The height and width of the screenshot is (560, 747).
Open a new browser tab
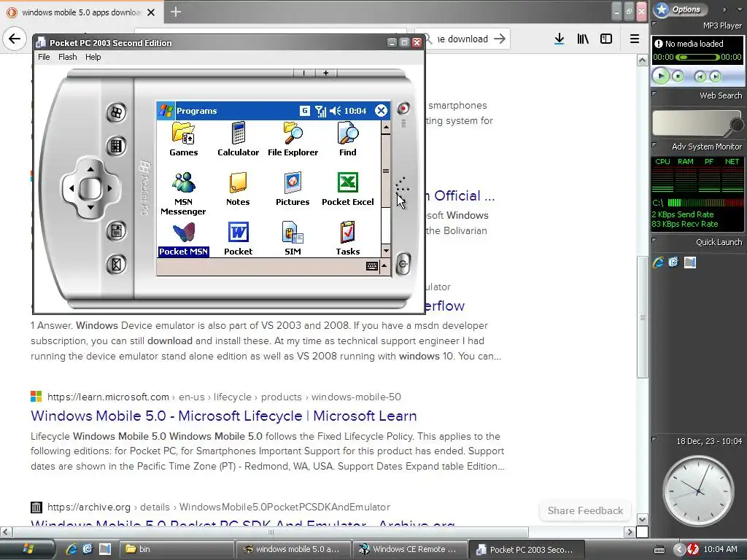[x=176, y=12]
